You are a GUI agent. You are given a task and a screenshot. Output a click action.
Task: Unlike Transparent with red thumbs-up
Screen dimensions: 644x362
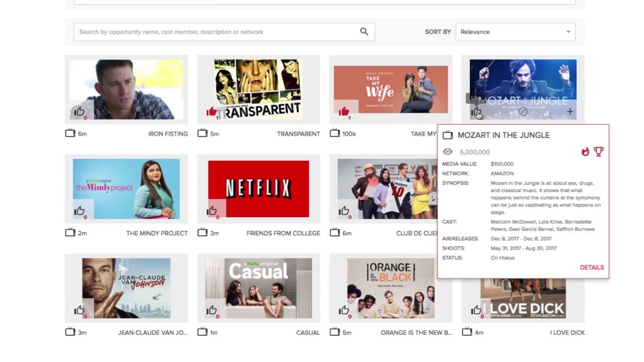tap(211, 112)
